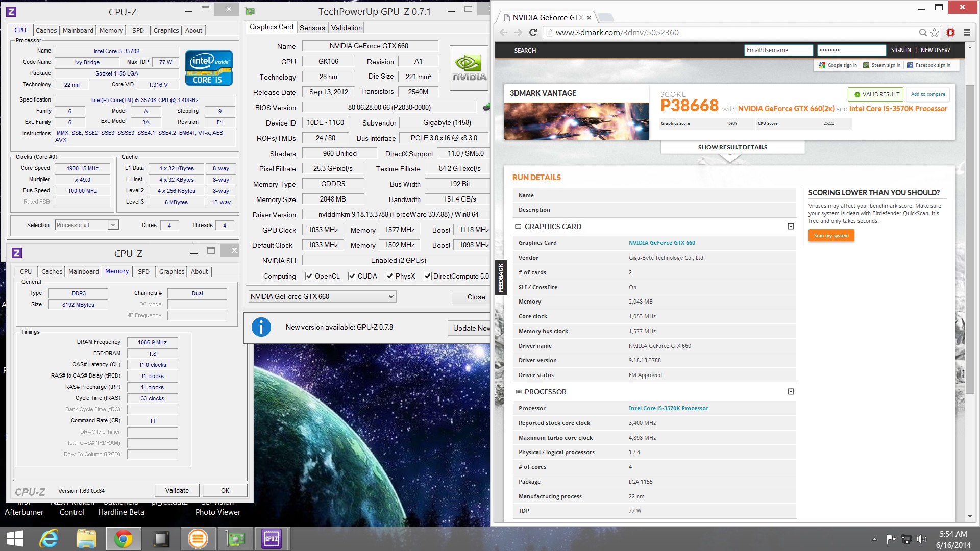Viewport: 980px width, 551px height.
Task: Switch to Chrome in the taskbar
Action: (123, 539)
